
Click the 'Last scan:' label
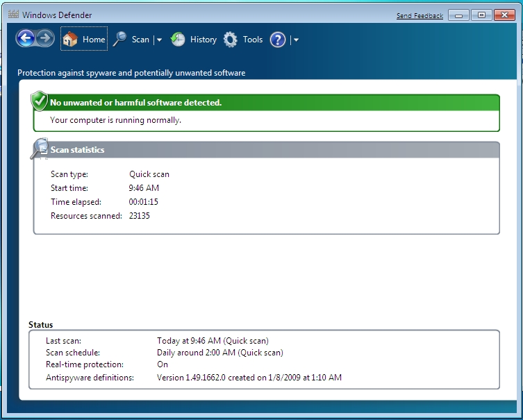[x=63, y=341]
